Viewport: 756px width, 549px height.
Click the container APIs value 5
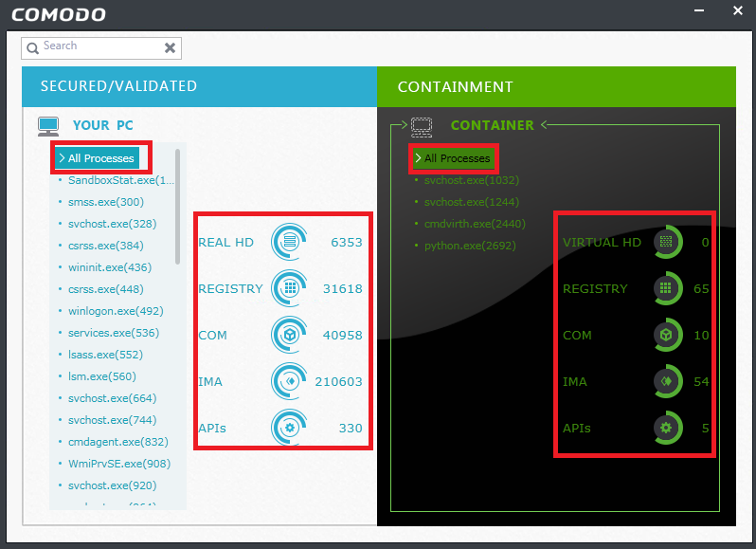(705, 428)
